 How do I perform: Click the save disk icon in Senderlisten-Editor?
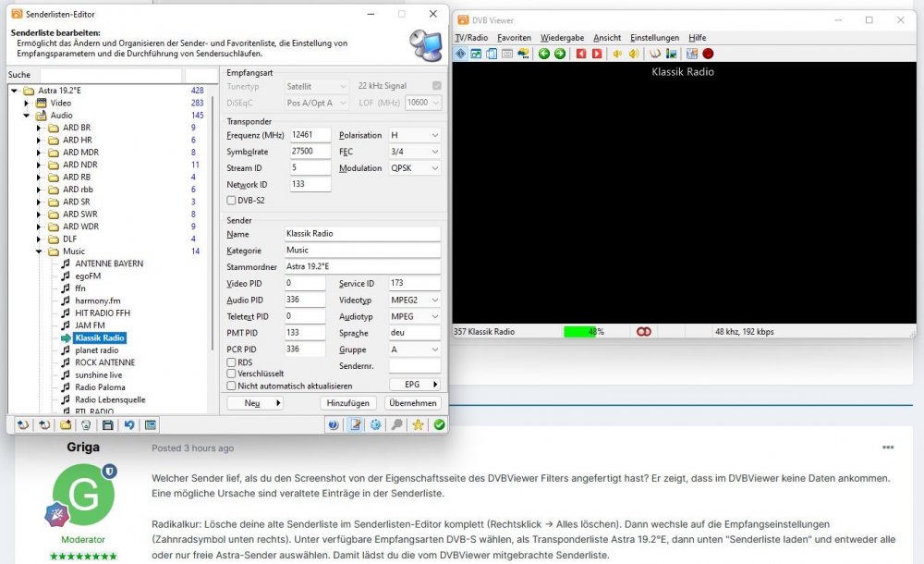107,424
